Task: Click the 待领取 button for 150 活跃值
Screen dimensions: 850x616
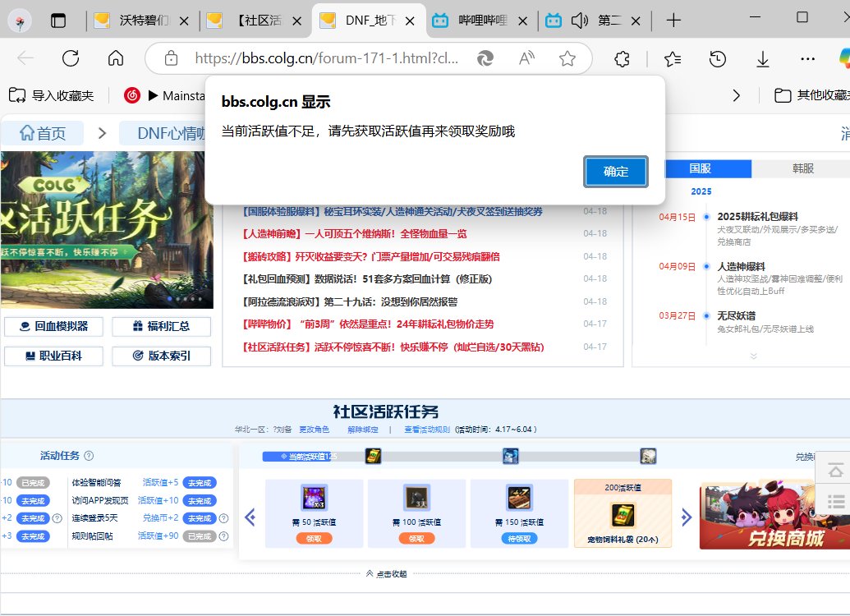Action: click(519, 539)
